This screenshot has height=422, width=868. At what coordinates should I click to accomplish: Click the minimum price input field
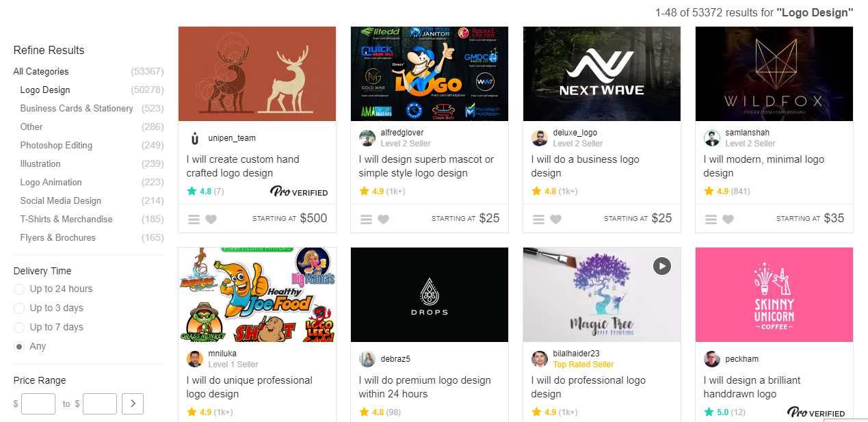coord(38,404)
